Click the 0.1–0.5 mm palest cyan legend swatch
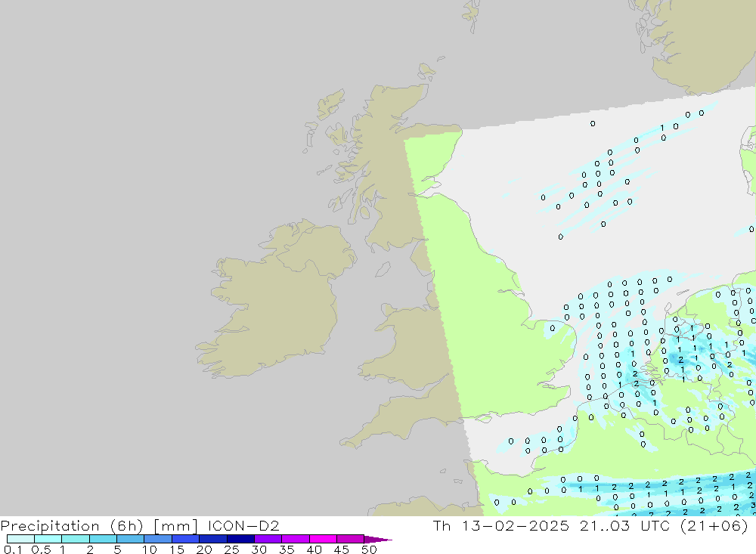This screenshot has height=554, width=756. point(20,539)
